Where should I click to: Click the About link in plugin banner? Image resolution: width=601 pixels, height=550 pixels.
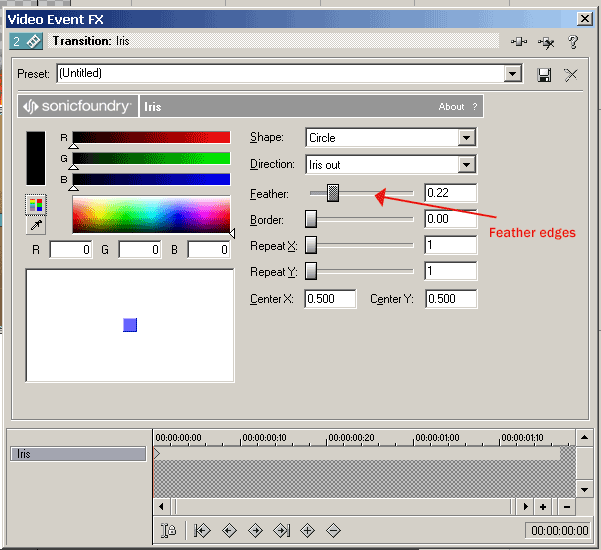click(451, 106)
